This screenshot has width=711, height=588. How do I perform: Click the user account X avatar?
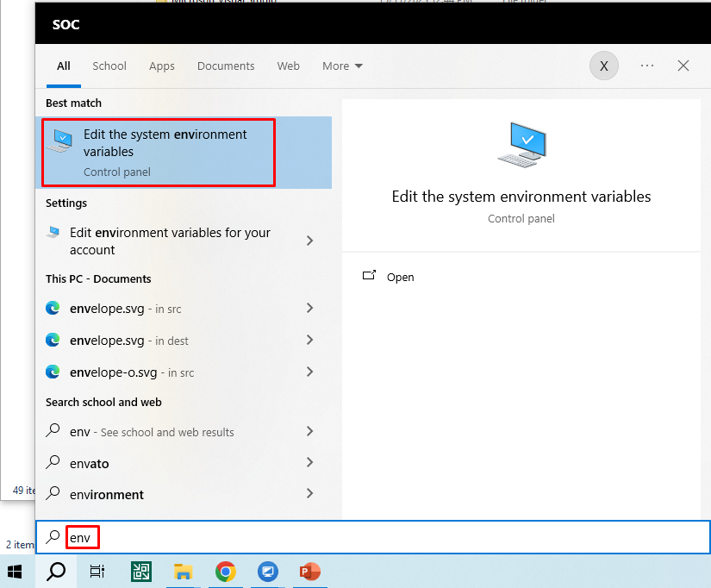[x=603, y=66]
